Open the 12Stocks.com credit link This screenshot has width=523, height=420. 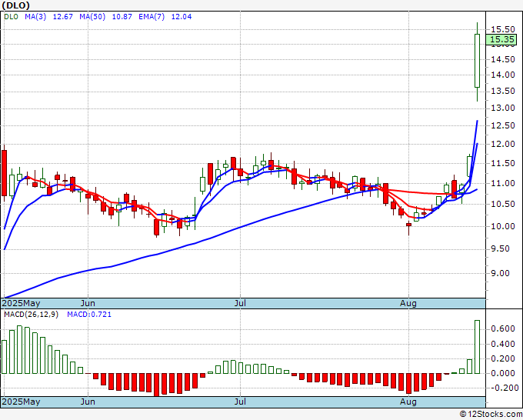point(491,414)
